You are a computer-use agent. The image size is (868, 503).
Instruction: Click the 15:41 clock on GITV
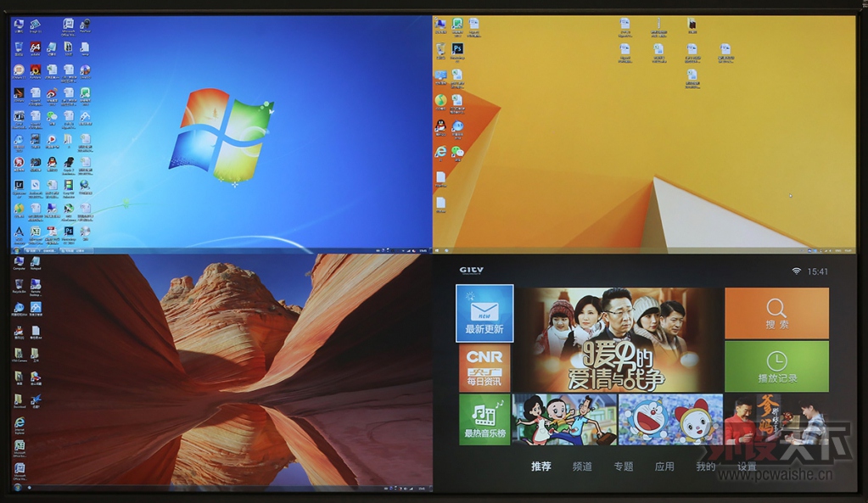(x=818, y=271)
